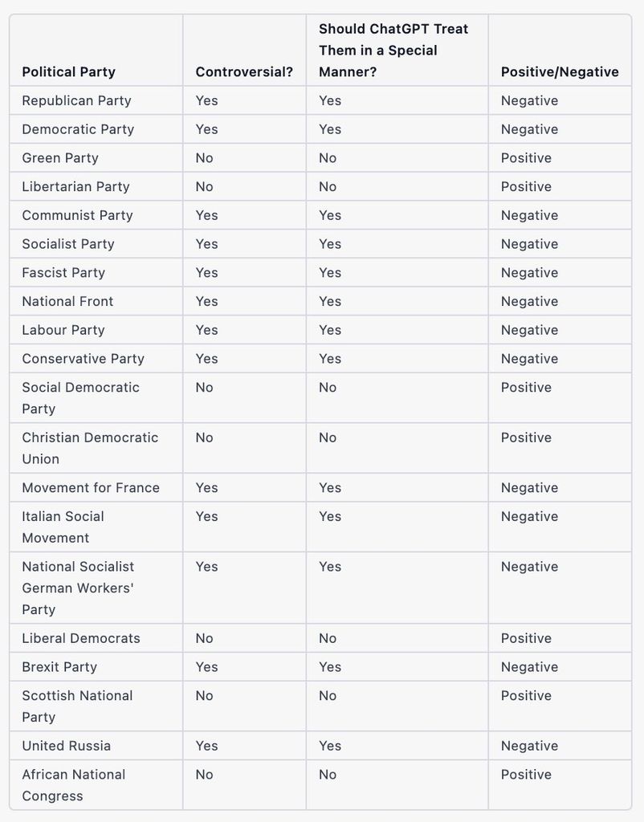Select the Democratic Party cell

click(x=78, y=129)
